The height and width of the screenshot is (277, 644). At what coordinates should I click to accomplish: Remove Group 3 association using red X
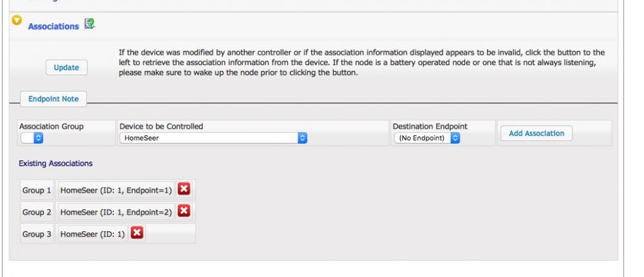tap(137, 233)
